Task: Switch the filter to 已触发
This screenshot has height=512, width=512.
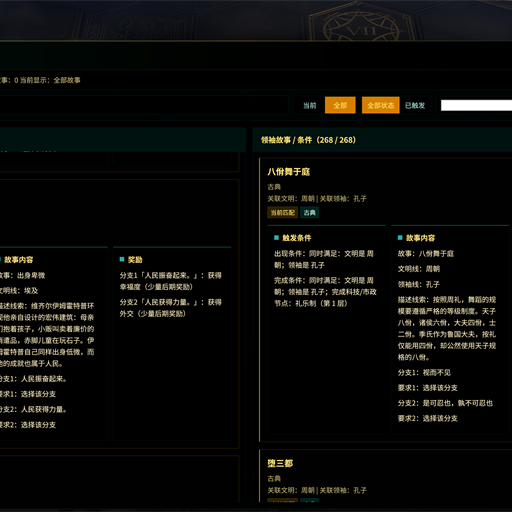Action: 415,106
